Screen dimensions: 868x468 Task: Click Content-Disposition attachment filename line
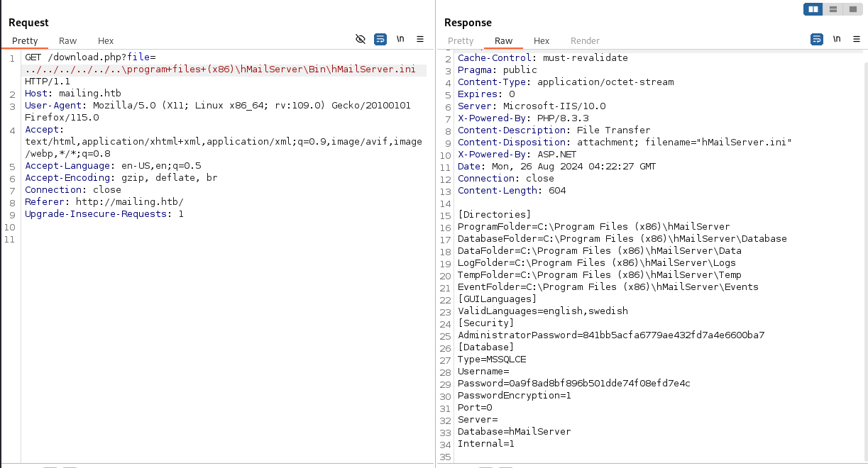click(625, 143)
